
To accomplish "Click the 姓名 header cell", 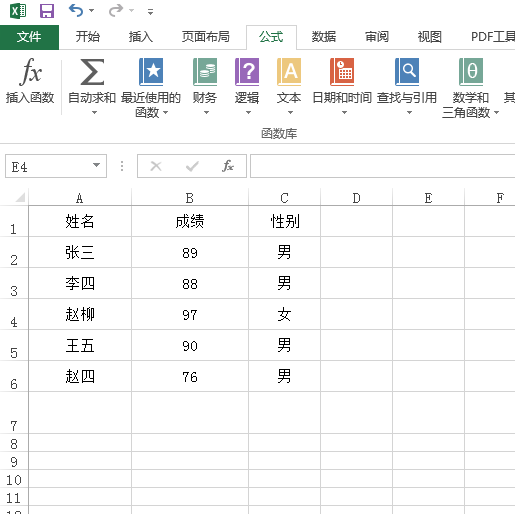I will [80, 221].
